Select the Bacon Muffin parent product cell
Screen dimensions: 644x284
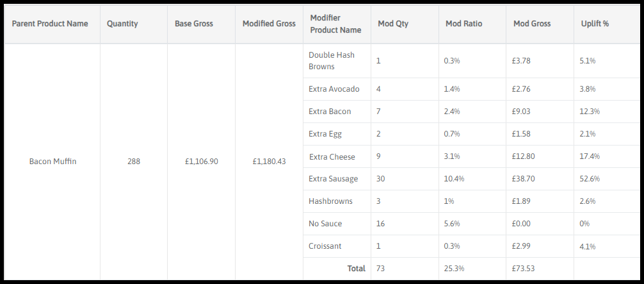(x=52, y=162)
